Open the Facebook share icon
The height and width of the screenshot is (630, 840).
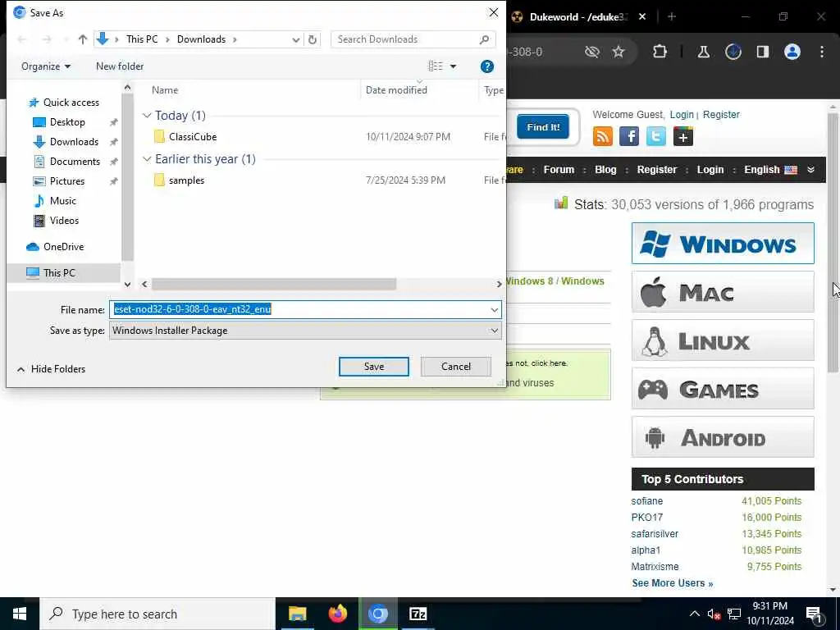pyautogui.click(x=629, y=137)
